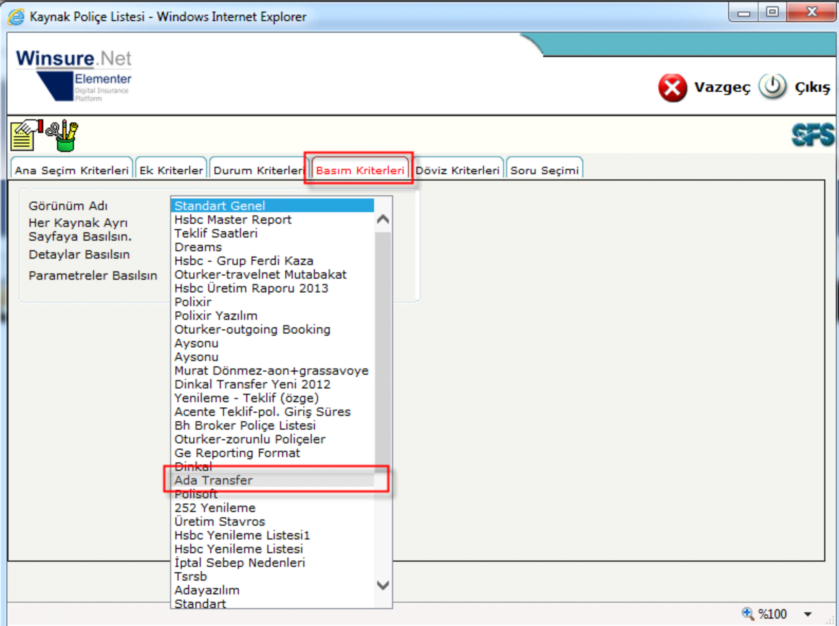Viewport: 839px width, 626px height.
Task: Pick Standart Genel in dropdown list
Action: [219, 206]
